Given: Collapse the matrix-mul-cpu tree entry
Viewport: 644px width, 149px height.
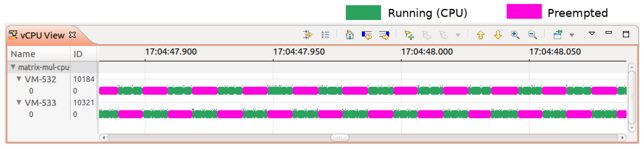Looking at the screenshot, I should [x=13, y=67].
